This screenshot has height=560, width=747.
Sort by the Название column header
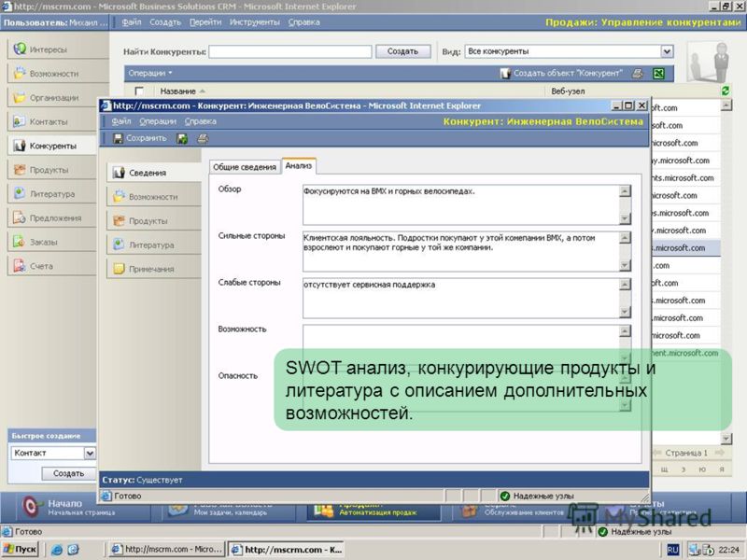(177, 91)
